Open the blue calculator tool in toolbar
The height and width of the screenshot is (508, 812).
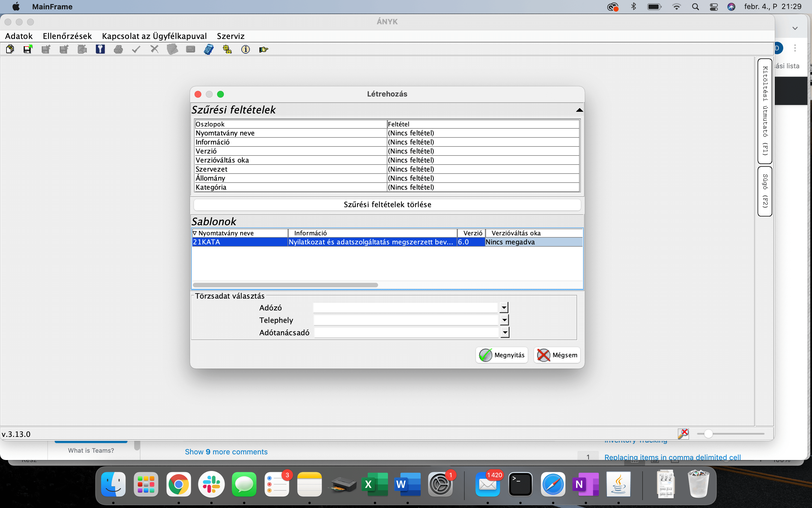[209, 49]
